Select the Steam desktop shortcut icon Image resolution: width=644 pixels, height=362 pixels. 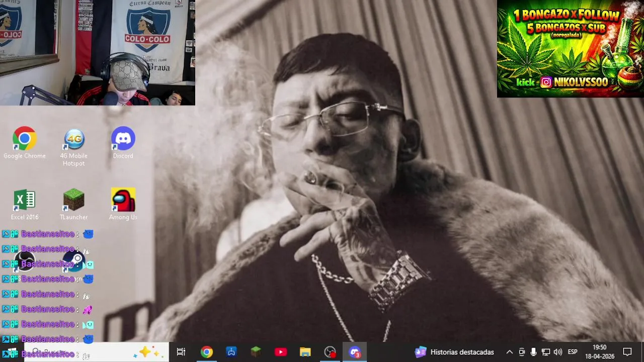[74, 261]
